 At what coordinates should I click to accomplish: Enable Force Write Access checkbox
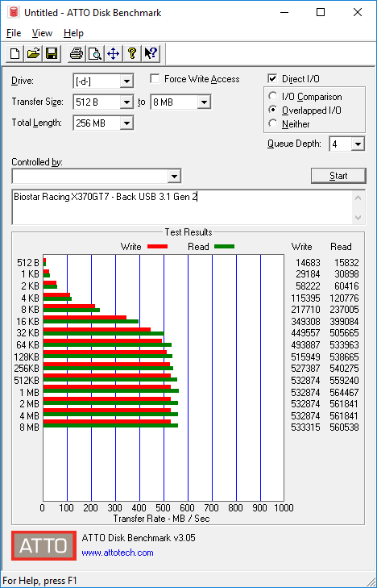[x=155, y=79]
